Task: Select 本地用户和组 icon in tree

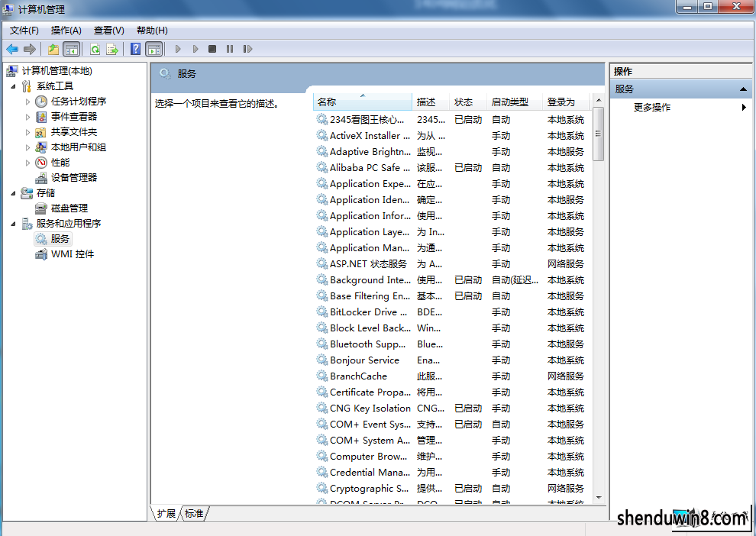Action: (x=41, y=147)
